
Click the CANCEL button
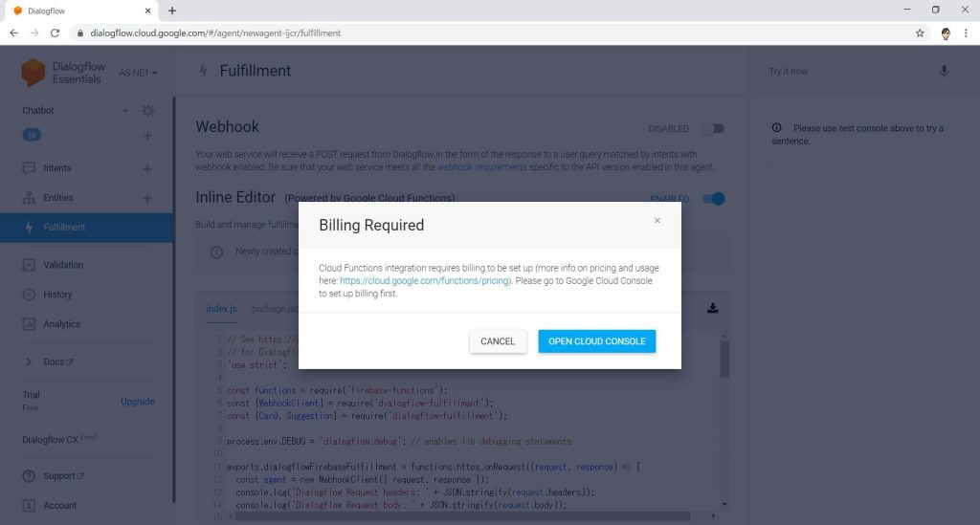498,341
